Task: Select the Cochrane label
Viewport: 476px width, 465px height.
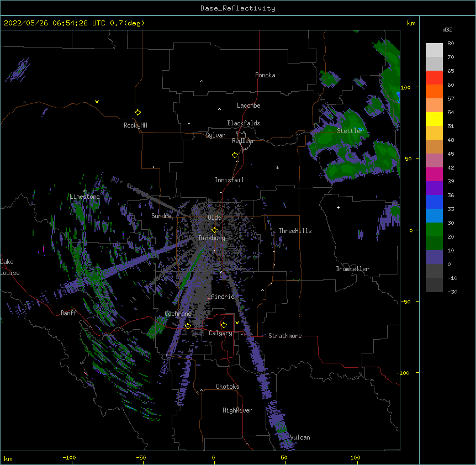Action: tap(178, 314)
